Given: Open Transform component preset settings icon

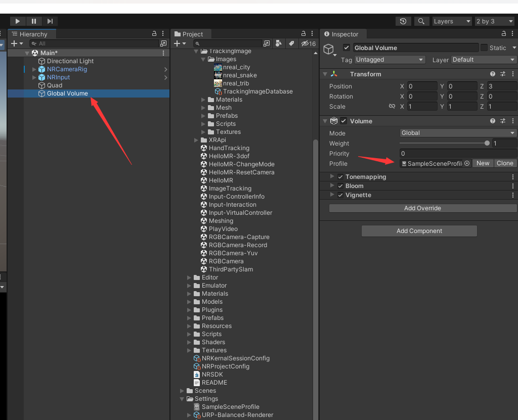Looking at the screenshot, I should coord(503,74).
